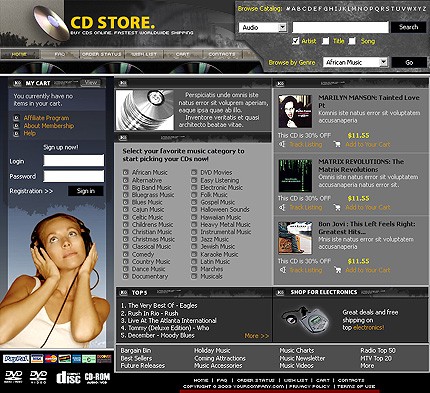Click the Matrix Revolutions album cover

[295, 176]
